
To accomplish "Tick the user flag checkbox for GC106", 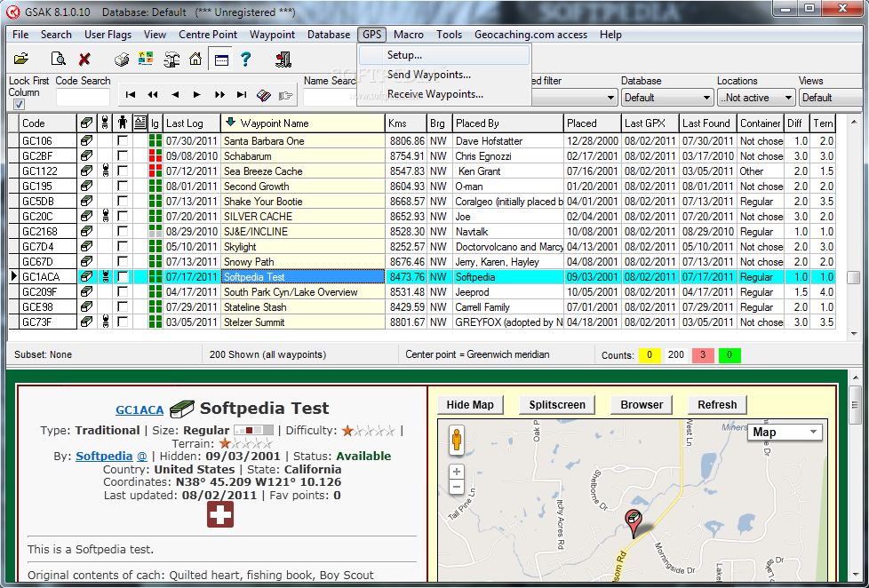I will [123, 140].
